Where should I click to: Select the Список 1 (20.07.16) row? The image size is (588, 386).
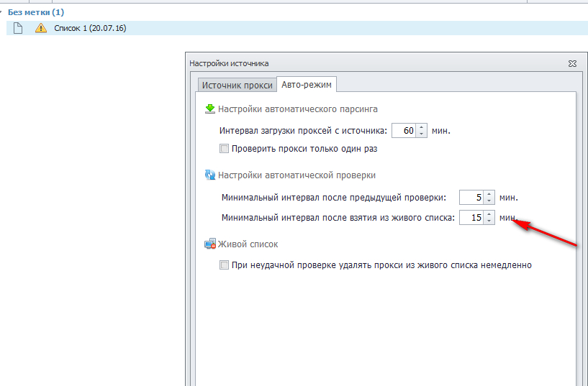click(x=297, y=28)
